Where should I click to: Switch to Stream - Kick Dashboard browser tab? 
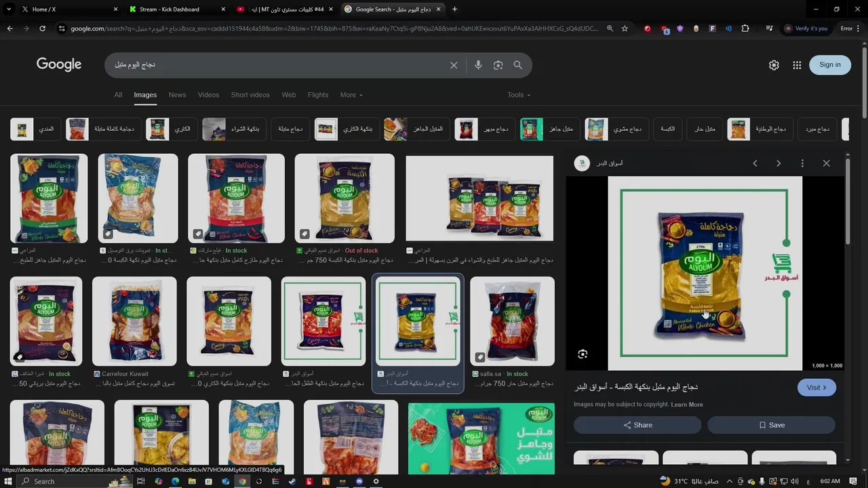click(x=178, y=9)
